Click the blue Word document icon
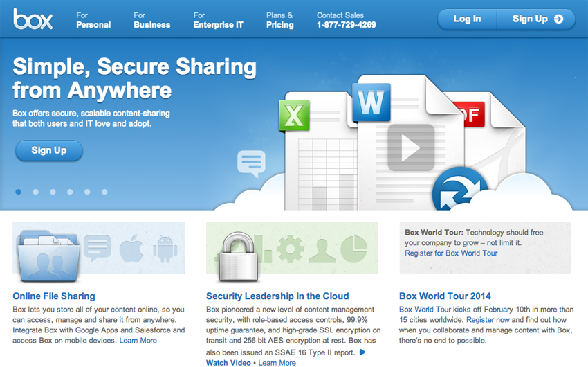Viewport: 588px width, 367px height. (x=371, y=104)
